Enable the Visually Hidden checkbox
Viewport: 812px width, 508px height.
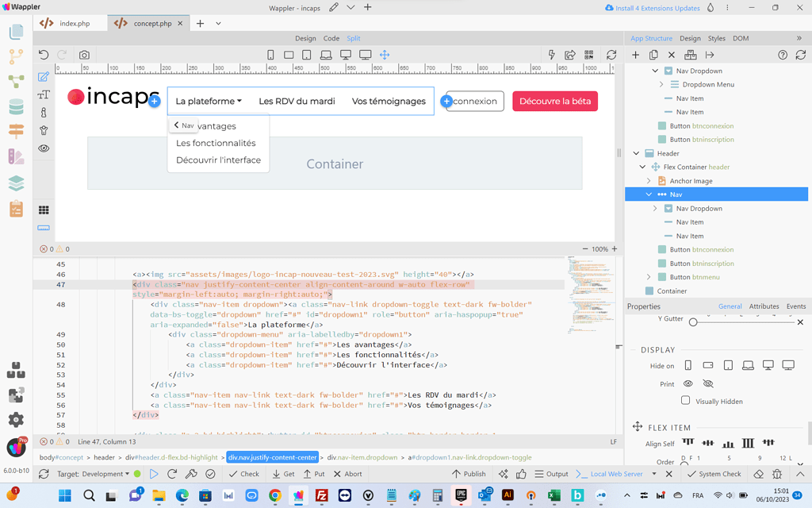686,401
